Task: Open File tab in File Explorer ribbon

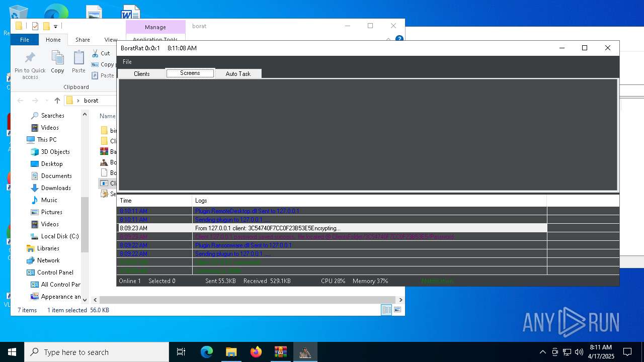Action: pyautogui.click(x=25, y=40)
